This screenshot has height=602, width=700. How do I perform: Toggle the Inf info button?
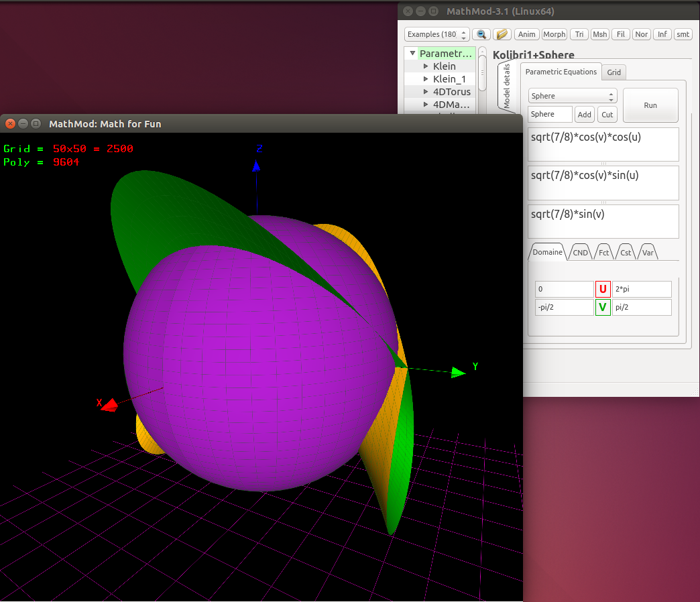662,34
